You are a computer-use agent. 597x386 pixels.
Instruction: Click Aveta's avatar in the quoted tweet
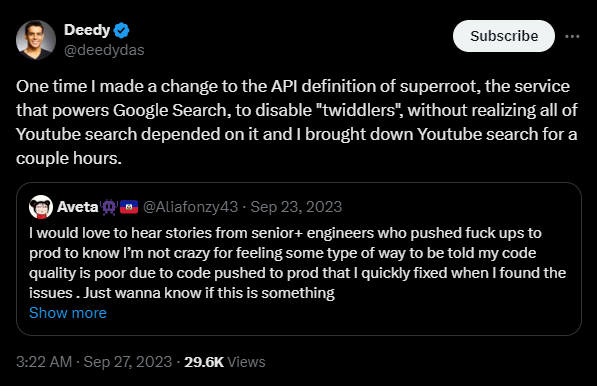[41, 207]
